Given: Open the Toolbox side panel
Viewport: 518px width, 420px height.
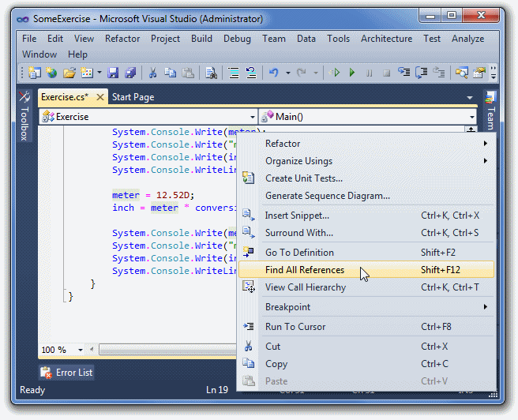Looking at the screenshot, I should click(24, 115).
